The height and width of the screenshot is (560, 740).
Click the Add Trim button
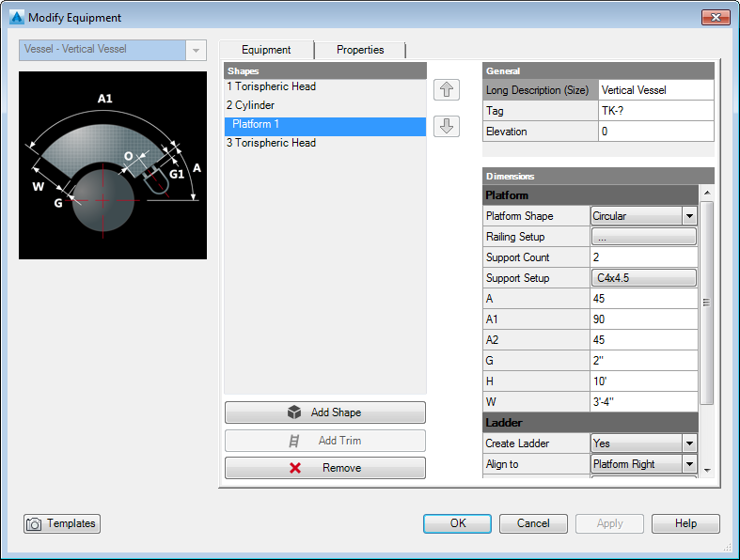point(325,441)
